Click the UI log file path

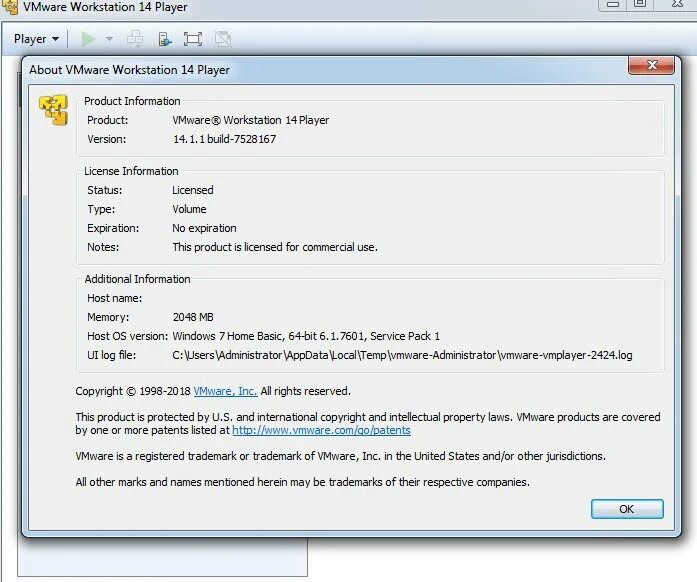tap(402, 355)
